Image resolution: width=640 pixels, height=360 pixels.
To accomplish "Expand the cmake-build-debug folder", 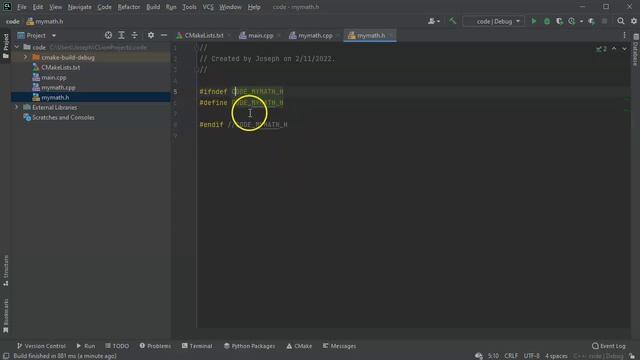I will pos(25,57).
